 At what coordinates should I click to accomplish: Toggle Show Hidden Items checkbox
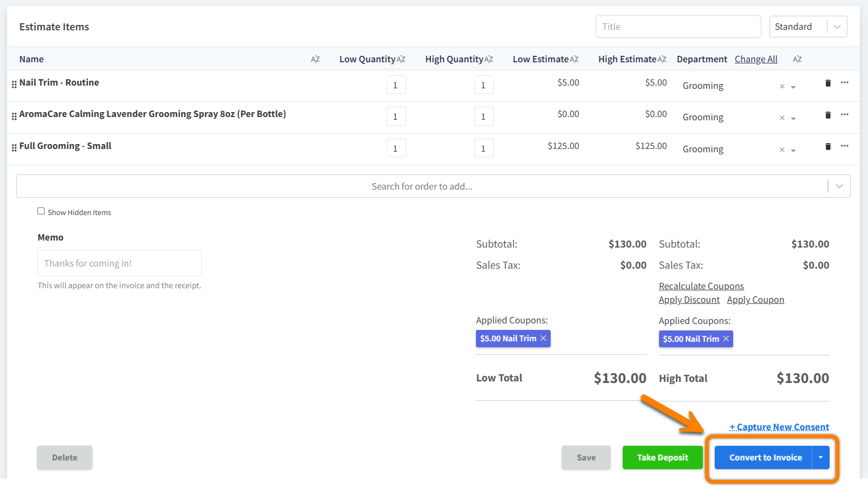(41, 211)
